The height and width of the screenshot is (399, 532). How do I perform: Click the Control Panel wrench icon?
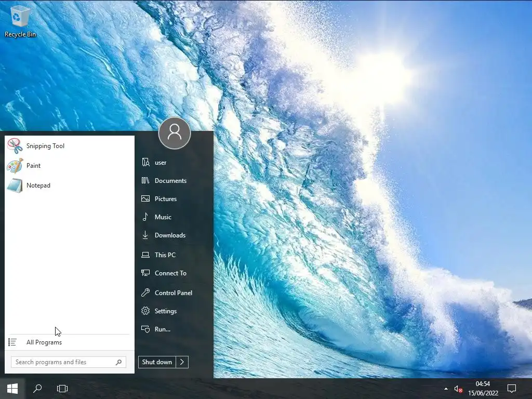click(x=145, y=292)
